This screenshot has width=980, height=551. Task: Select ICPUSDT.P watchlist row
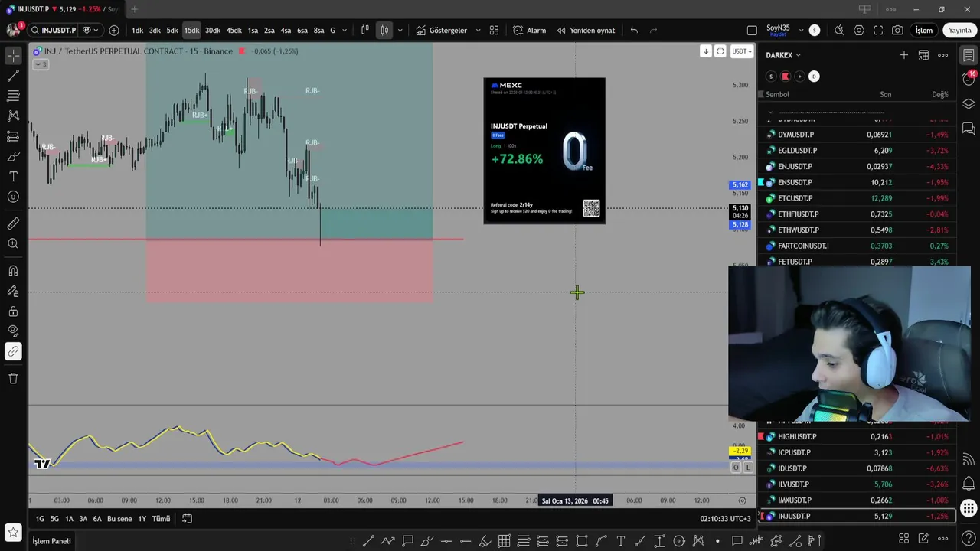point(857,452)
